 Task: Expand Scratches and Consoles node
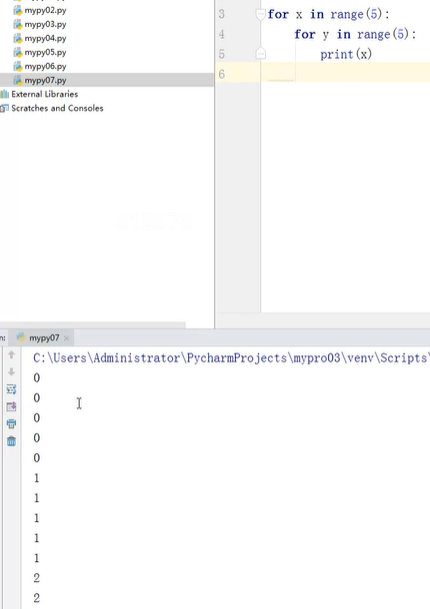pos(52,108)
